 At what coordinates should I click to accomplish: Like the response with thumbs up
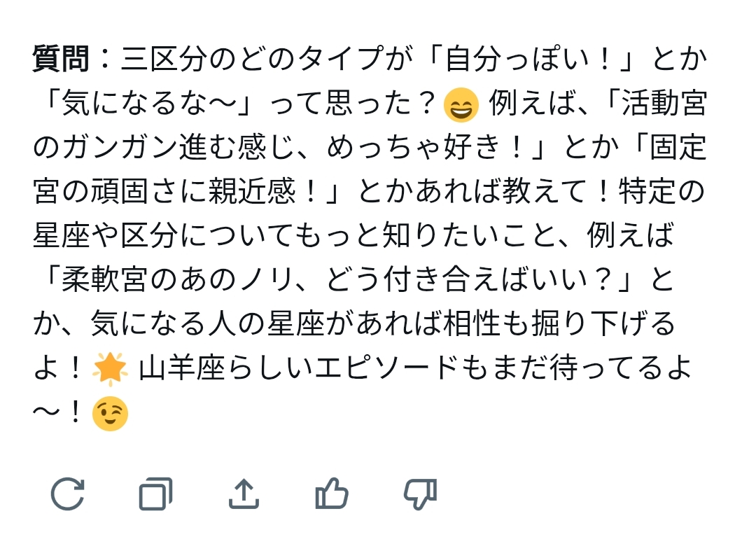(332, 494)
